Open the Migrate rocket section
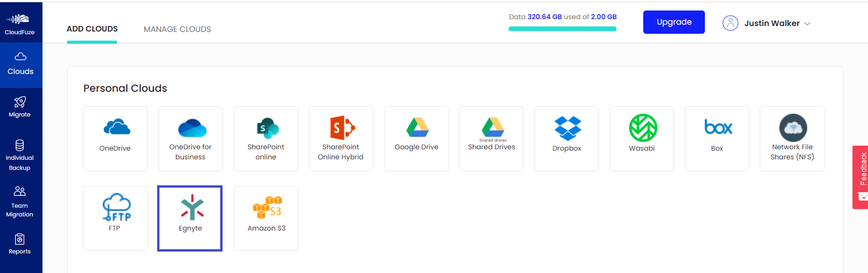This screenshot has height=273, width=868. (x=20, y=107)
